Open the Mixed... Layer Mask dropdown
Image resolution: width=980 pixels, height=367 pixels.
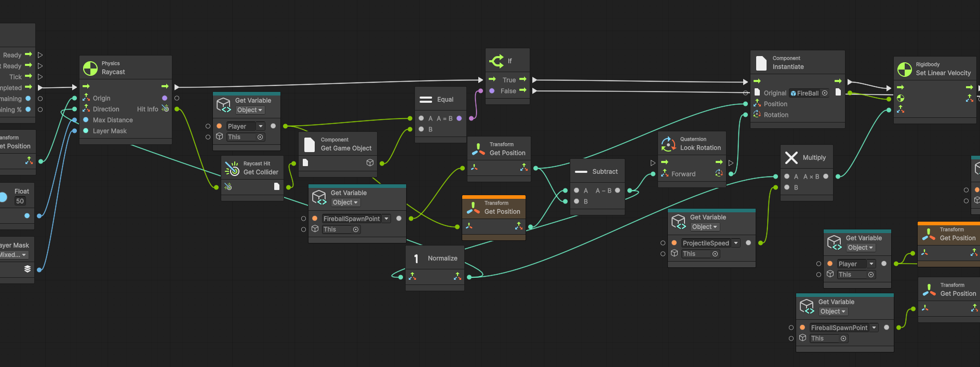click(14, 255)
